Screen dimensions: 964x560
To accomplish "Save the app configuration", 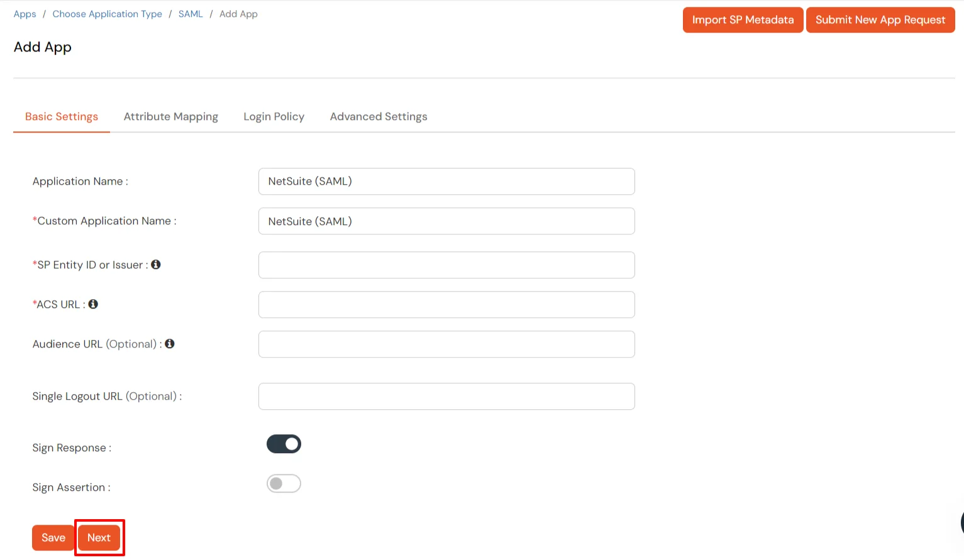I will (x=53, y=538).
